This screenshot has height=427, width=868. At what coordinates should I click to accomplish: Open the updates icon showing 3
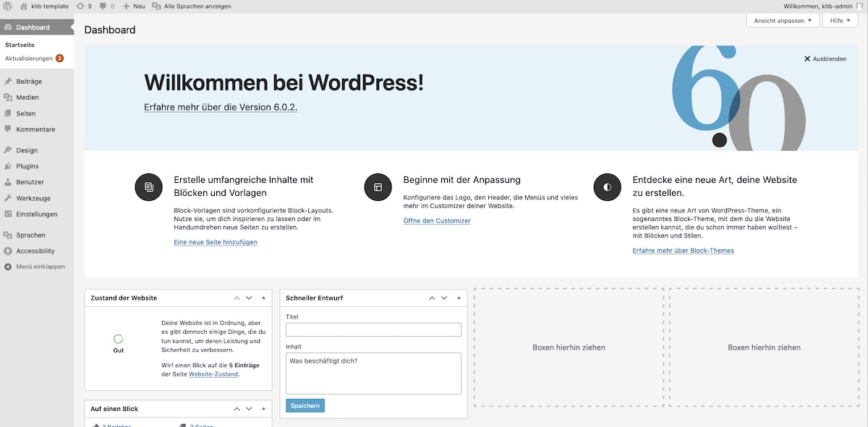pyautogui.click(x=80, y=6)
